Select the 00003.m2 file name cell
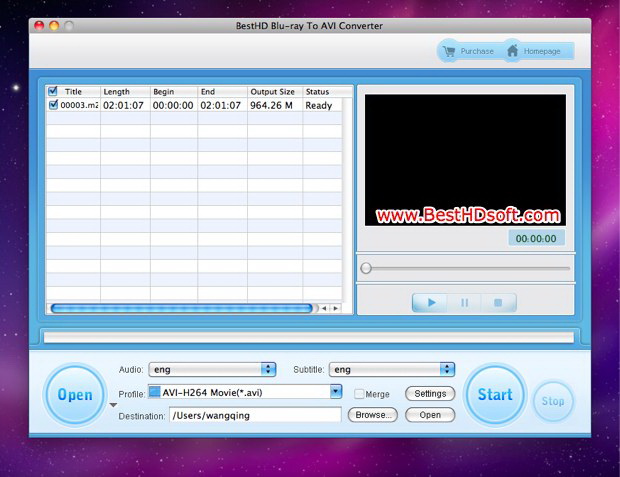The image size is (620, 477). [x=79, y=105]
